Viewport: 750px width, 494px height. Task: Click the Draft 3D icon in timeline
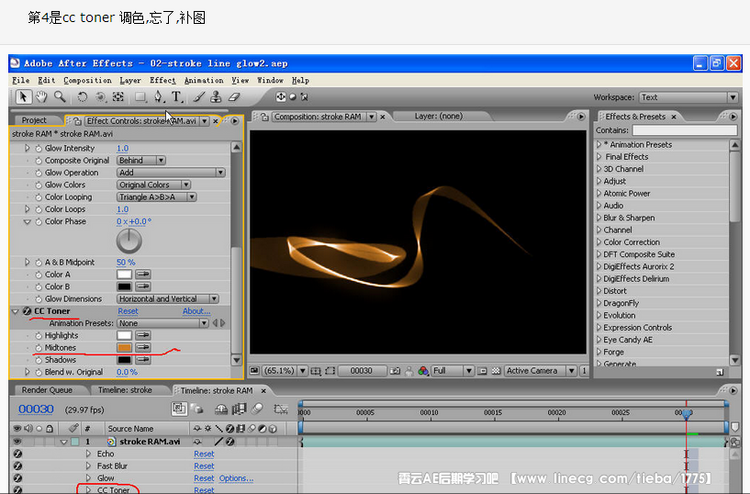(197, 409)
